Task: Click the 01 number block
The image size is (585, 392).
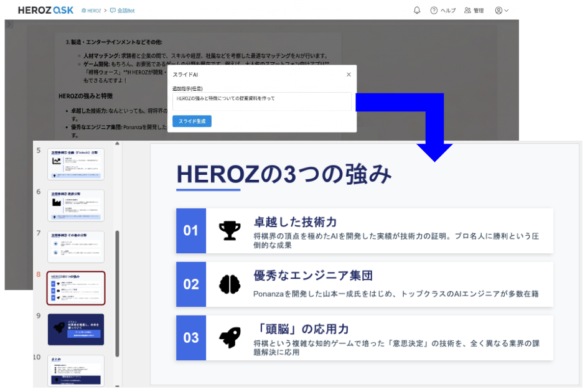Action: pos(190,230)
